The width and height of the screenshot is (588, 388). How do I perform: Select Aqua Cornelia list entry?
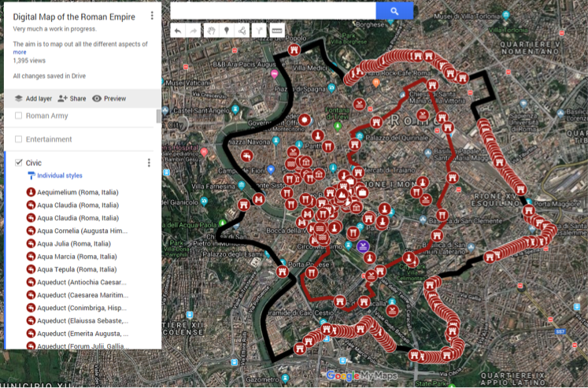coord(82,231)
